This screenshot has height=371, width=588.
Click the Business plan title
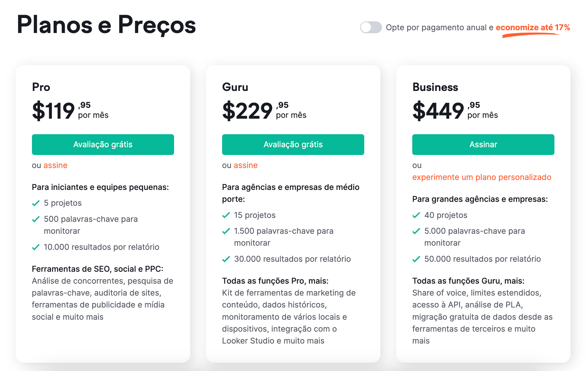(435, 87)
